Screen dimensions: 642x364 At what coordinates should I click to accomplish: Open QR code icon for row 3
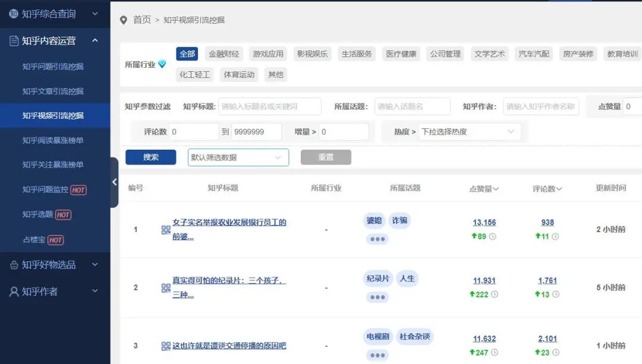pyautogui.click(x=166, y=346)
